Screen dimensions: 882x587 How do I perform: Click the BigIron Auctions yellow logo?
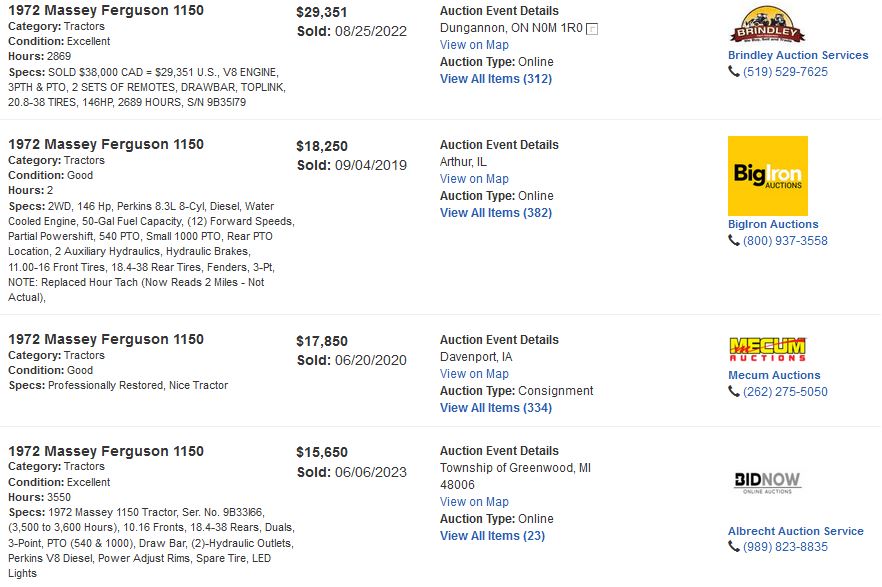768,176
